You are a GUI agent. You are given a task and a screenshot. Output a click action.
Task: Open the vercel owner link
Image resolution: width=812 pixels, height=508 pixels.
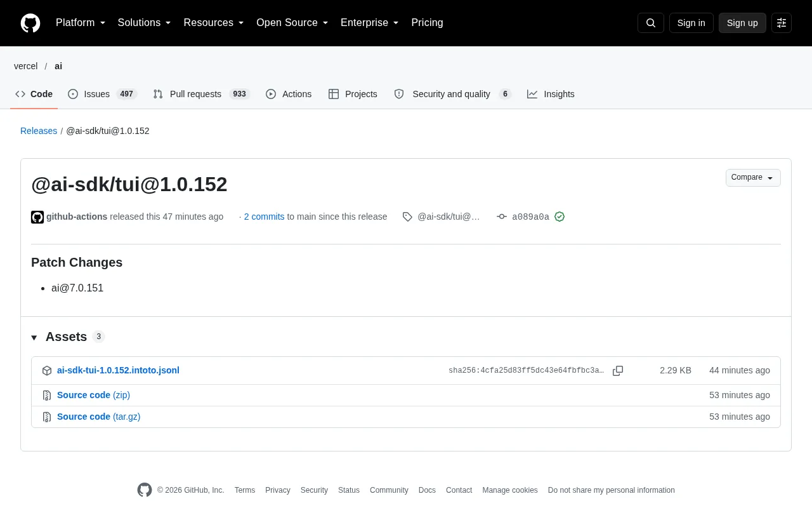[x=26, y=66]
